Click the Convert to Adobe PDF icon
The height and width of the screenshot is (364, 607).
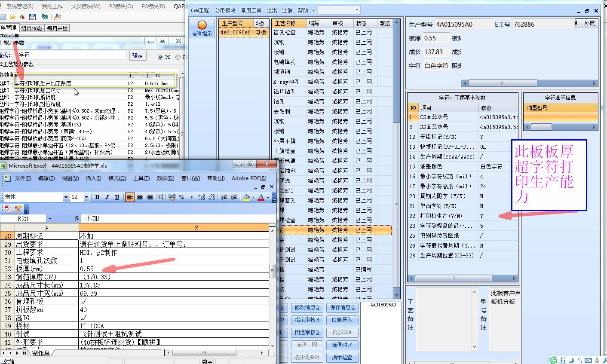(x=8, y=209)
